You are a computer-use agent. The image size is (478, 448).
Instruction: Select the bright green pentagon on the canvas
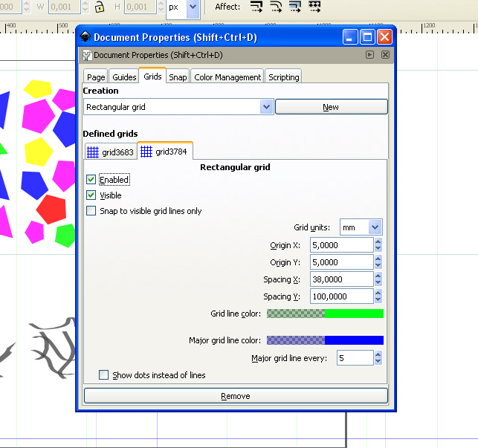65,236
